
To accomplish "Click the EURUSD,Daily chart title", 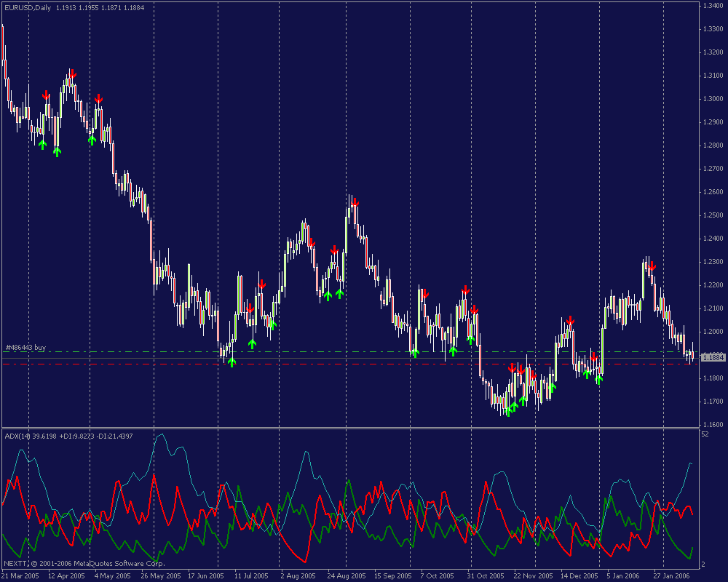I will pos(28,8).
